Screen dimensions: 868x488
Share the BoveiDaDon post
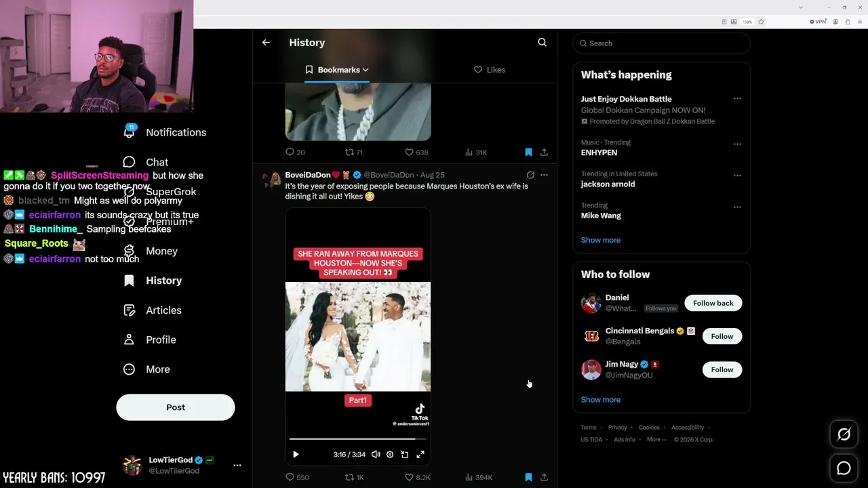point(544,477)
